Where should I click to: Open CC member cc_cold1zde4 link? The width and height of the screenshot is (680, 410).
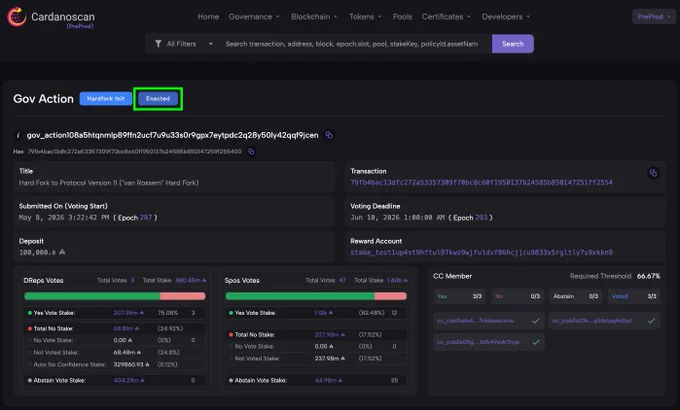tap(475, 321)
